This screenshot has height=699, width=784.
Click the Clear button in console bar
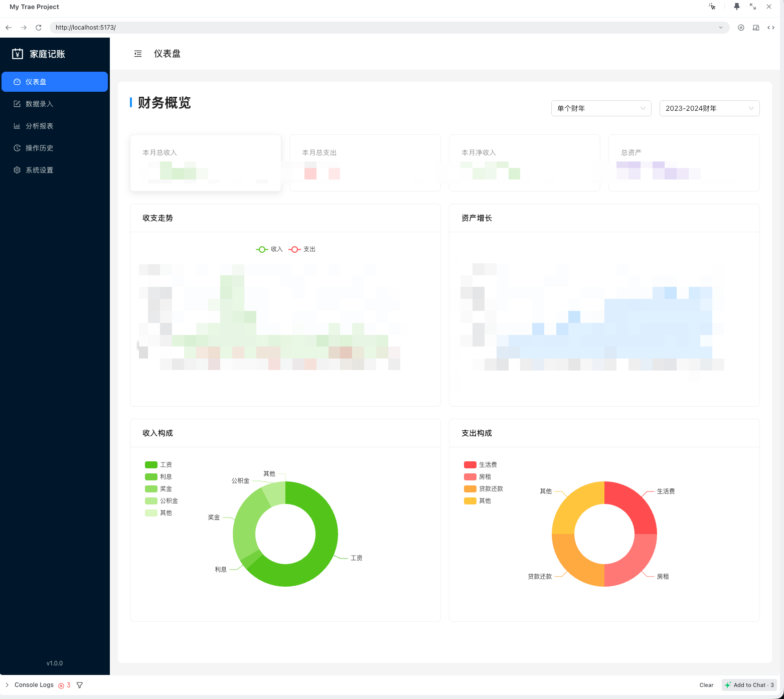pos(706,685)
